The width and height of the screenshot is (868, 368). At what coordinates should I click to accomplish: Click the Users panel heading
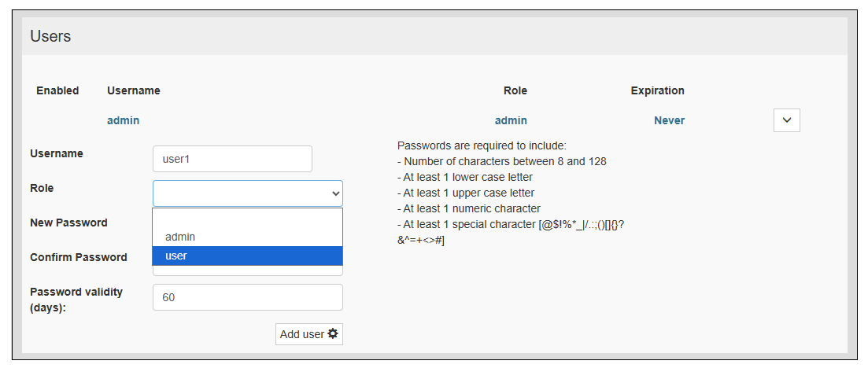click(x=50, y=36)
